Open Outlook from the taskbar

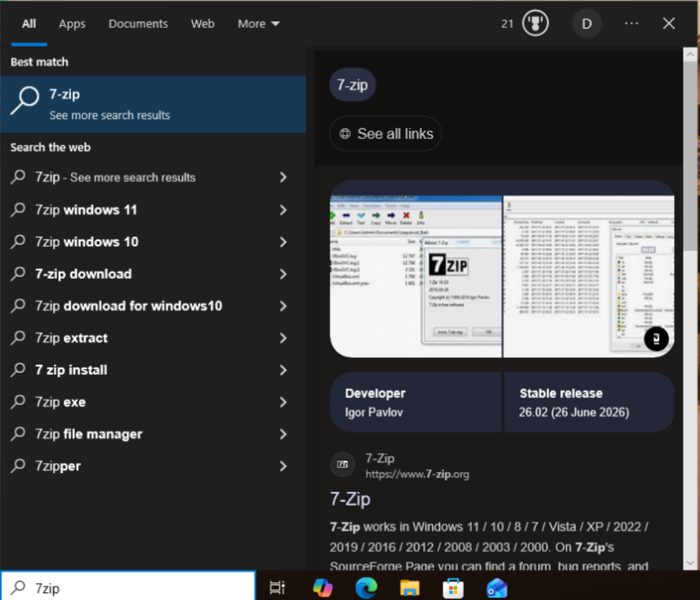click(x=496, y=588)
